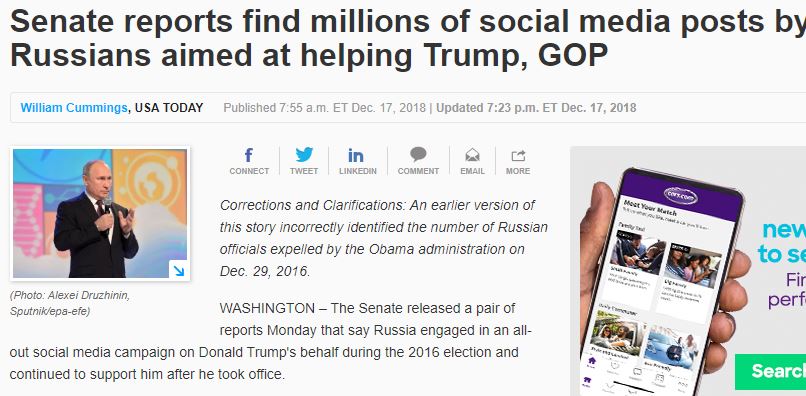This screenshot has width=806, height=396.
Task: Select the green Search button in ad
Action: 770,371
